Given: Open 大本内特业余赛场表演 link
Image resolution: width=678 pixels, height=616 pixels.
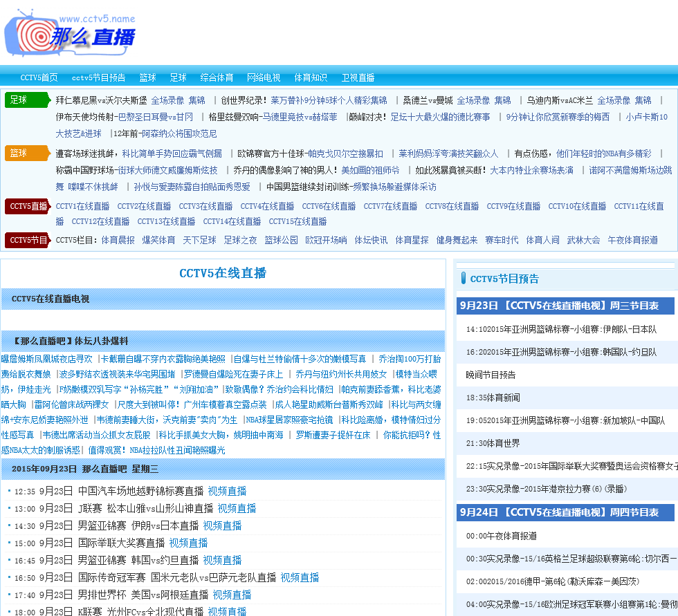Looking at the screenshot, I should 531,171.
